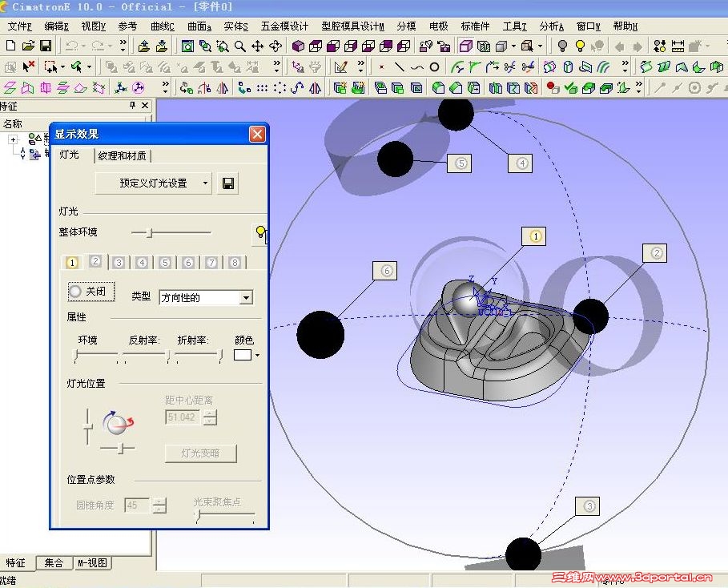Select light number 4 tab
The width and height of the screenshot is (728, 588).
click(x=142, y=263)
